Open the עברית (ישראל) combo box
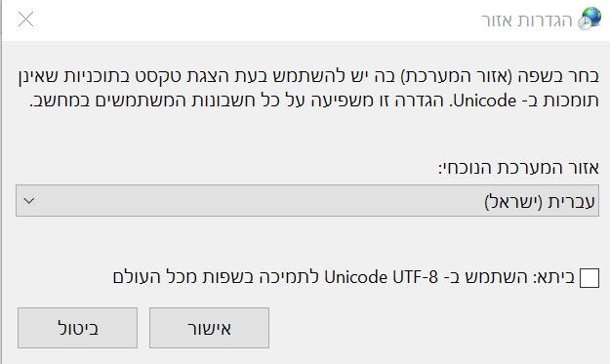 click(x=307, y=201)
